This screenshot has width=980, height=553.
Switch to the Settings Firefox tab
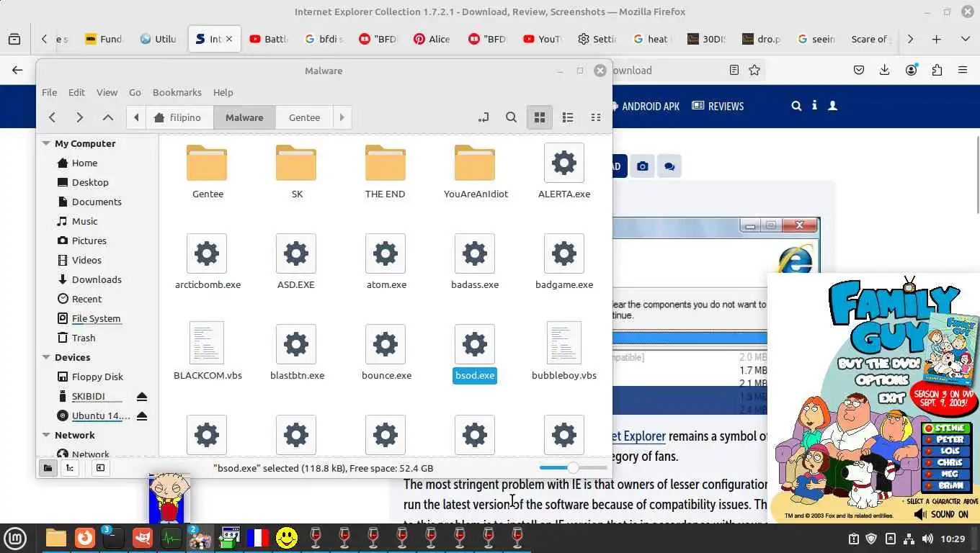click(x=597, y=39)
